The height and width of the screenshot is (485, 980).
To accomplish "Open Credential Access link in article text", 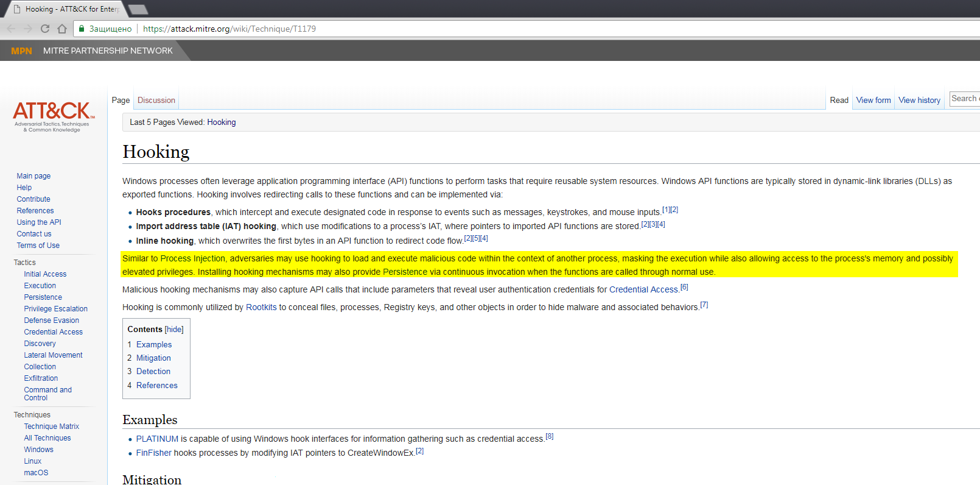I will tap(643, 290).
